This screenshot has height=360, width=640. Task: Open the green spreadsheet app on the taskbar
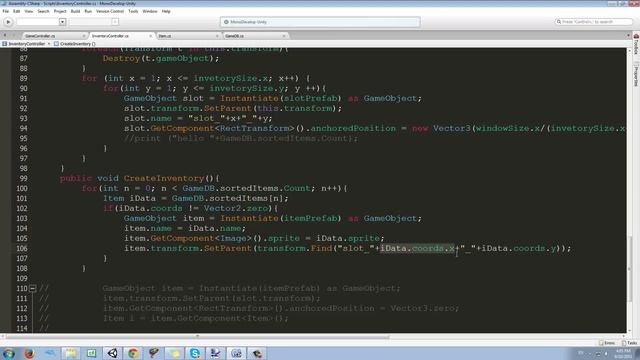(91, 353)
